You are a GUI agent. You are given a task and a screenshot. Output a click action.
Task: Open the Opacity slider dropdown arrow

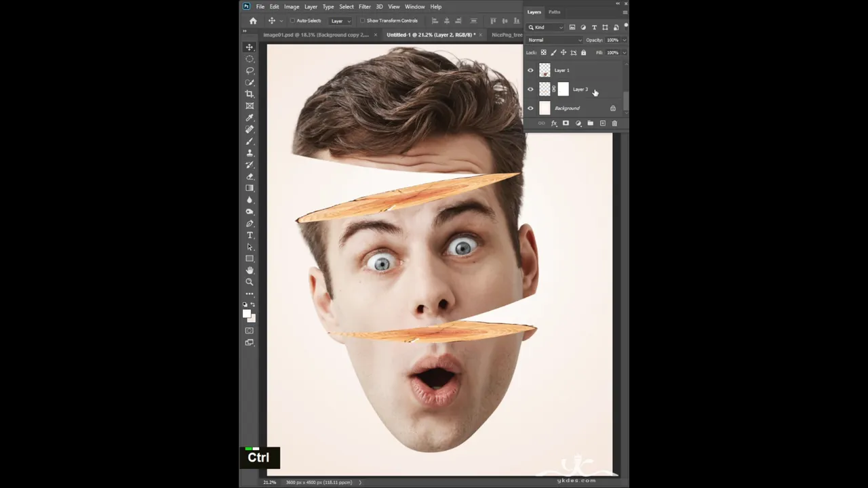pyautogui.click(x=623, y=40)
